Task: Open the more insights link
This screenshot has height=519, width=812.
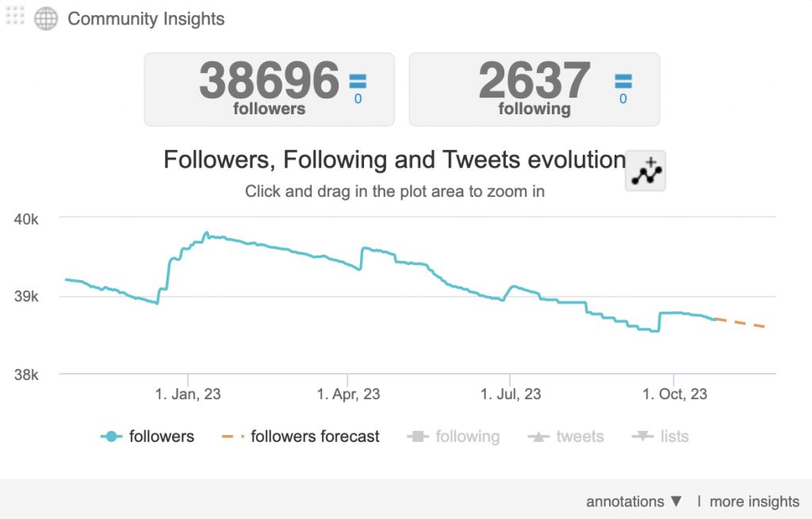Action: [x=754, y=502]
